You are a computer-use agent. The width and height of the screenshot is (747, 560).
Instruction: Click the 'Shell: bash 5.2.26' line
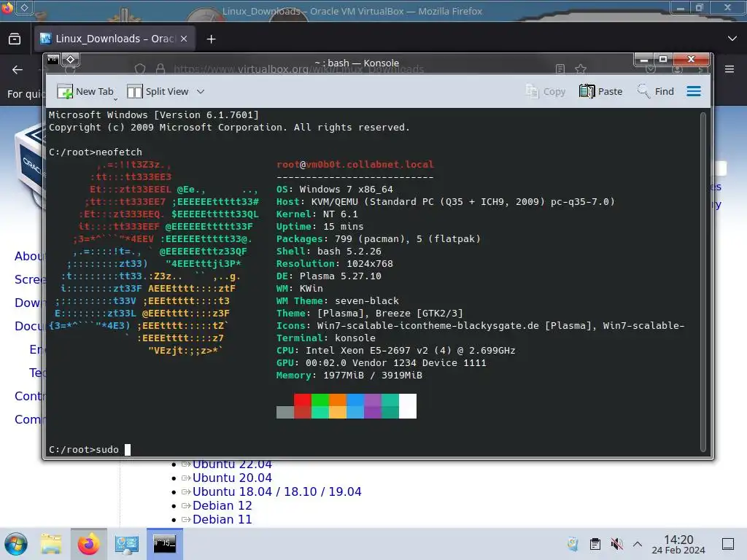(329, 251)
